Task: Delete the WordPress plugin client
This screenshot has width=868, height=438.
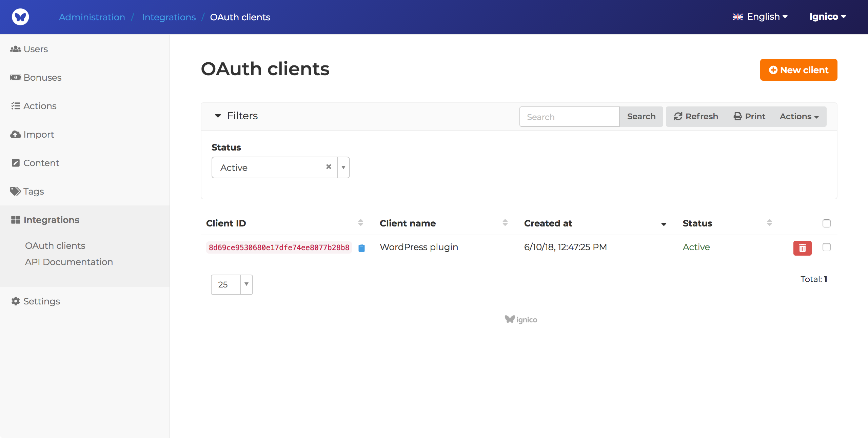Action: (803, 248)
